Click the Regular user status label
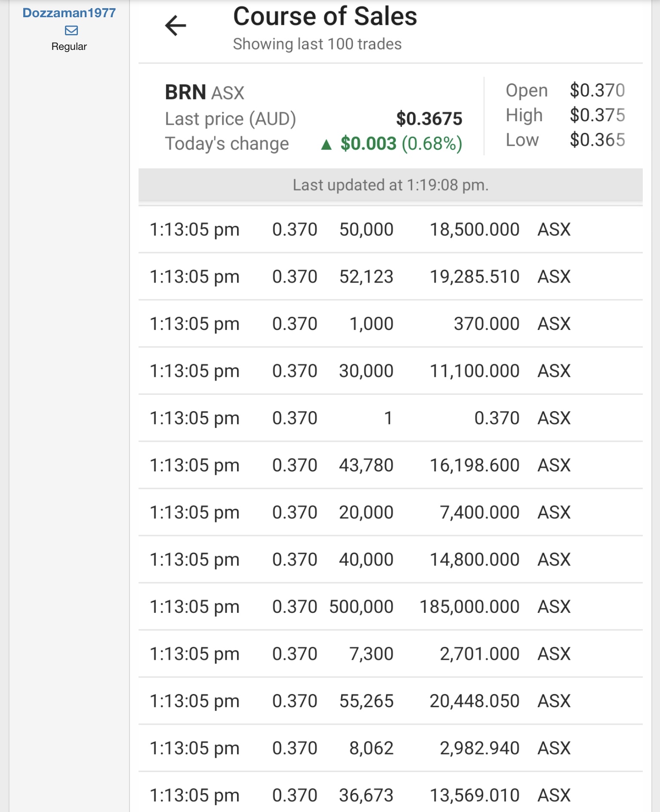 69,46
